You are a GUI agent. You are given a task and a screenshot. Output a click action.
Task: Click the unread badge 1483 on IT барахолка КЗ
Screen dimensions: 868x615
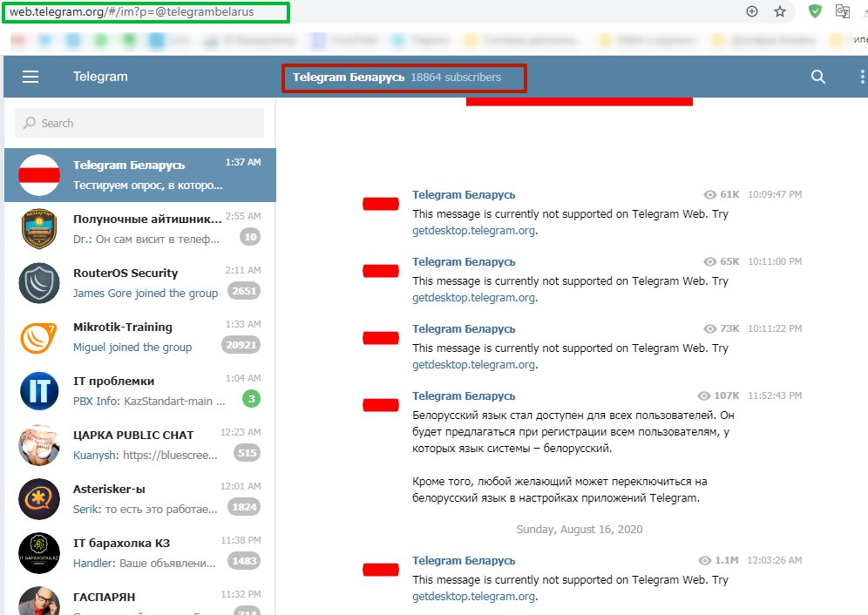click(x=244, y=561)
